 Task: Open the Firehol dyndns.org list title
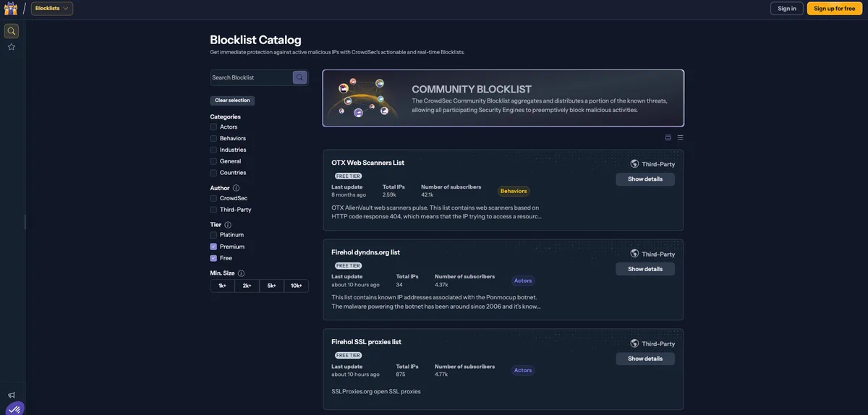pos(366,252)
